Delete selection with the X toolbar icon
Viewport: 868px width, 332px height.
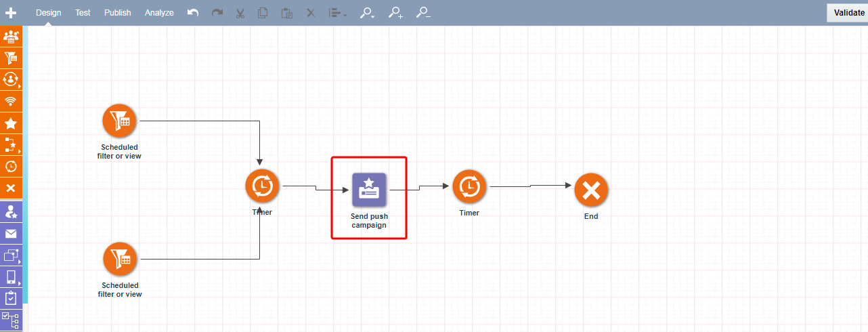(311, 13)
